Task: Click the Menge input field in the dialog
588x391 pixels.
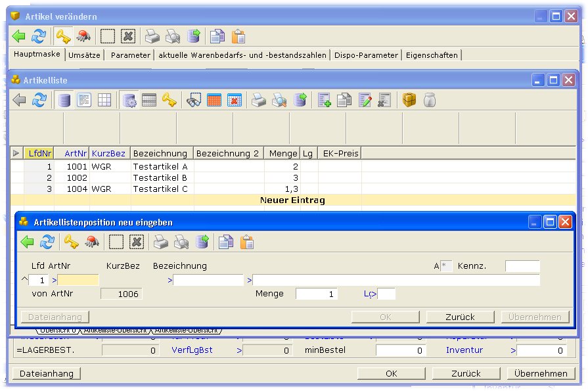Action: 316,294
